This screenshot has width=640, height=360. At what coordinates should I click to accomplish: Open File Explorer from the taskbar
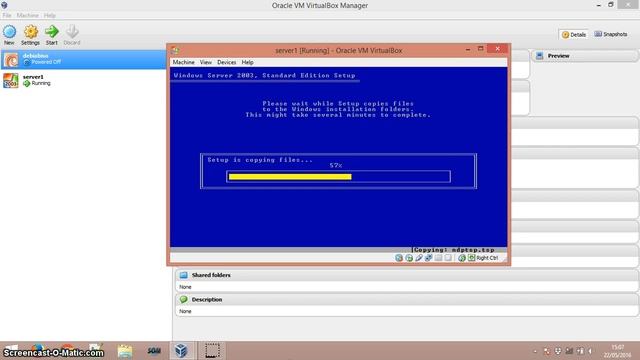(125, 351)
